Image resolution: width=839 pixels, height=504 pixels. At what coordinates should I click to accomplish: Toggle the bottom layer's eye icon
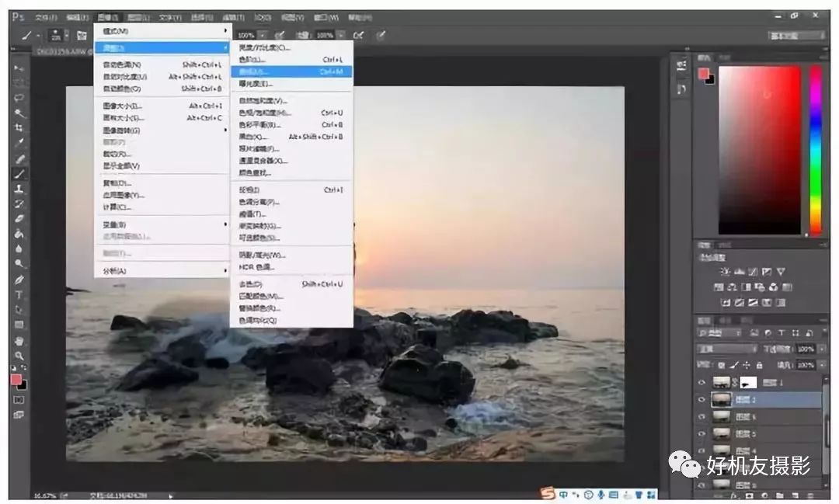[x=701, y=484]
